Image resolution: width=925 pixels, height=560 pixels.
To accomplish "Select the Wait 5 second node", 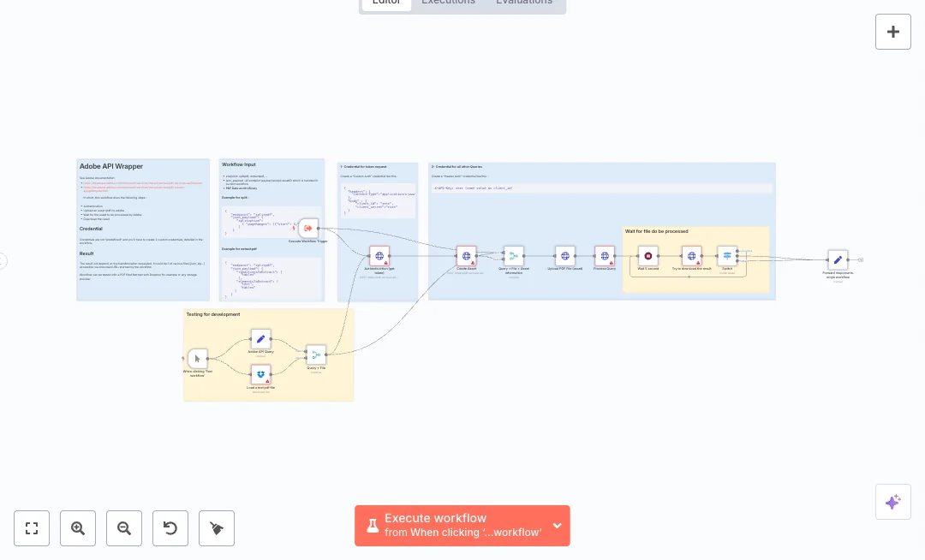I will (647, 256).
